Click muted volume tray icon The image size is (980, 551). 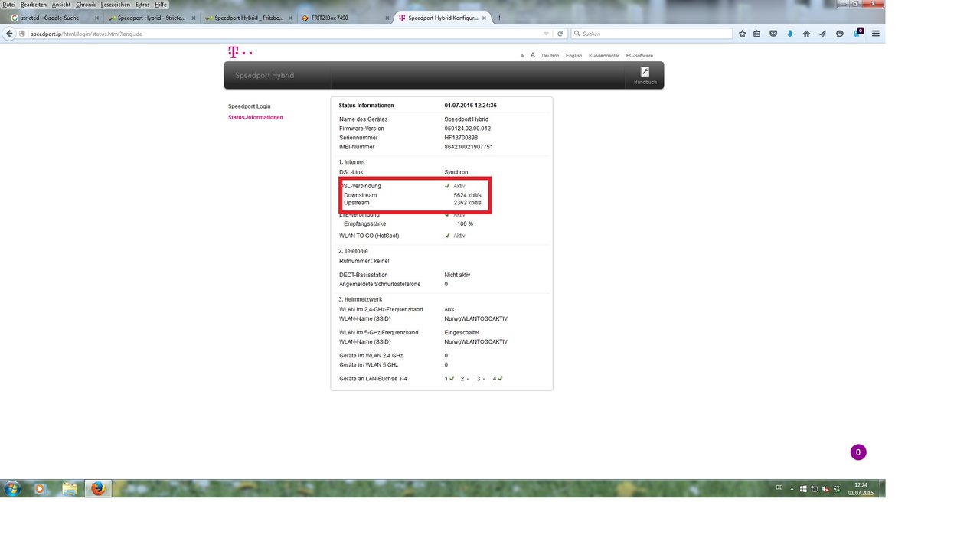(825, 488)
